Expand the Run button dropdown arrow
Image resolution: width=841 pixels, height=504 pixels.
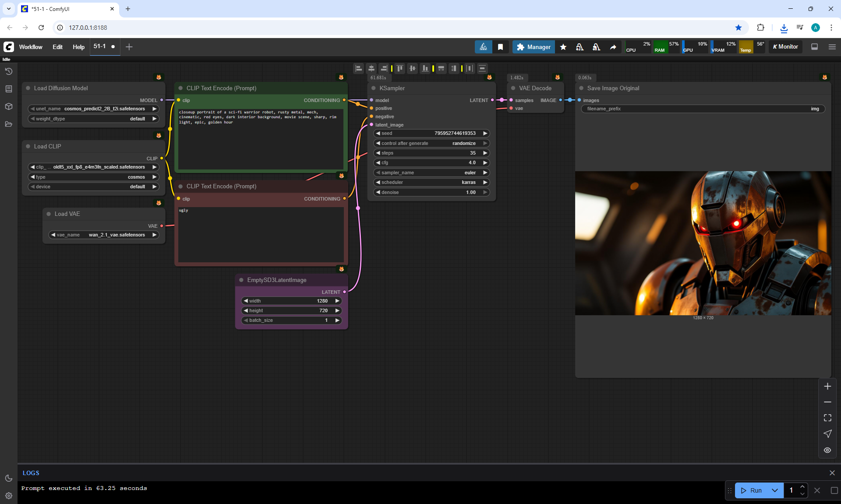pyautogui.click(x=774, y=490)
